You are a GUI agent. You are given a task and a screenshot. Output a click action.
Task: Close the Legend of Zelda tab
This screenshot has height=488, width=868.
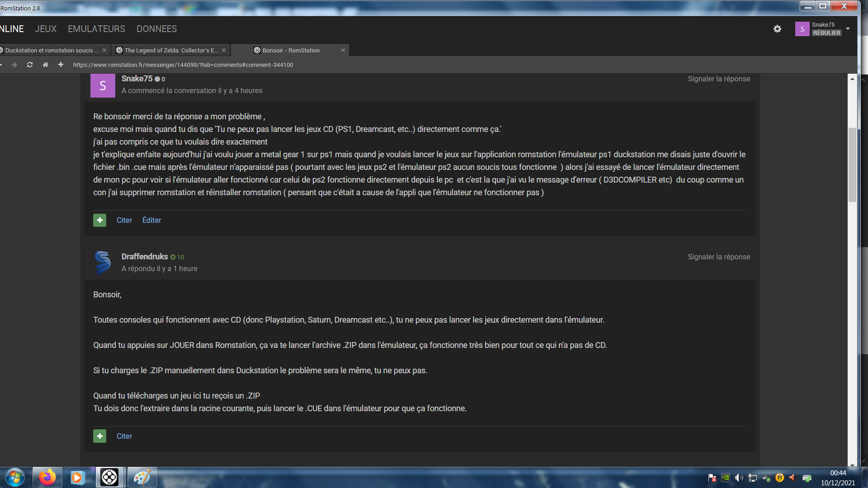(224, 50)
